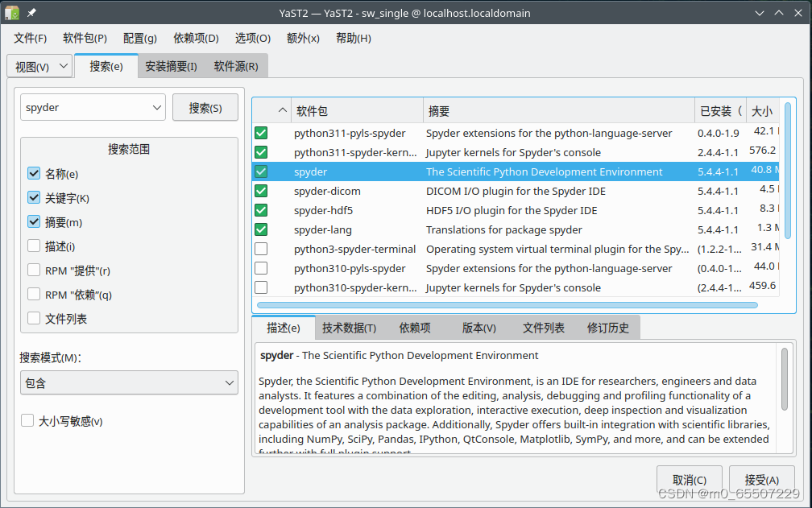Mark python310-pyls-spyder for installation
This screenshot has width=812, height=508.
(x=261, y=268)
